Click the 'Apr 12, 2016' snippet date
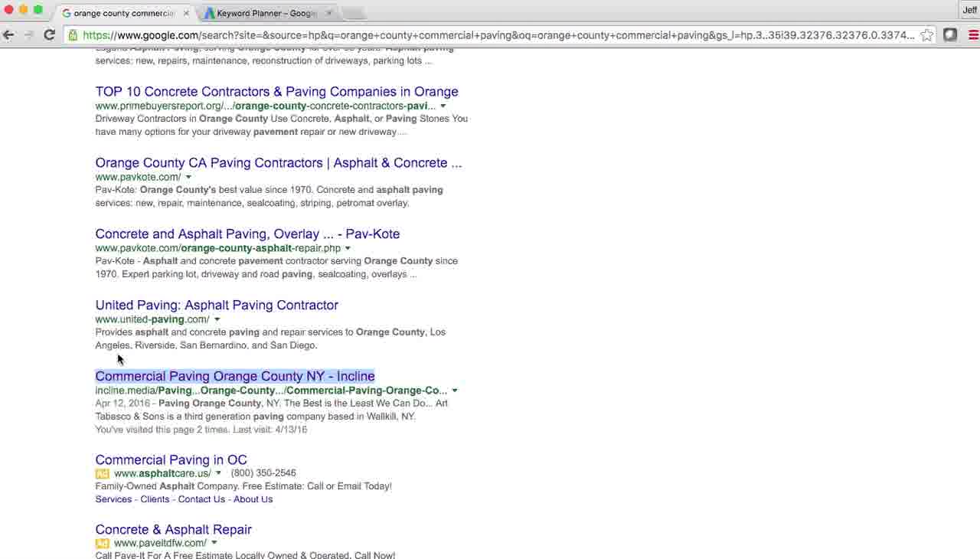Viewport: 980px width, 559px height. pos(122,403)
